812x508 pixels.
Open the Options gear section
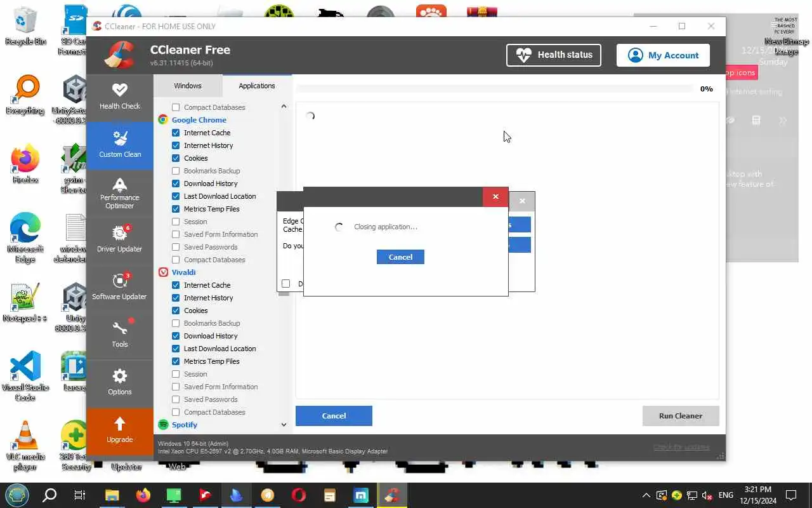pyautogui.click(x=120, y=382)
